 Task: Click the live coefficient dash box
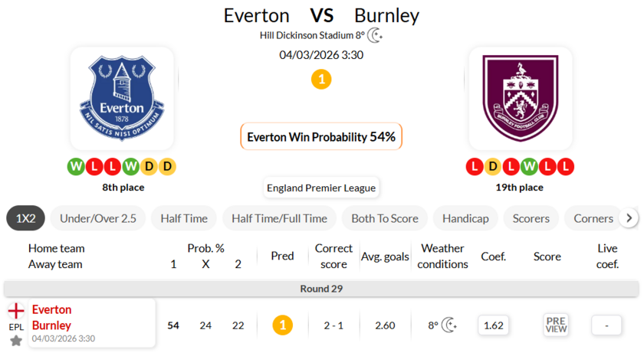(606, 325)
